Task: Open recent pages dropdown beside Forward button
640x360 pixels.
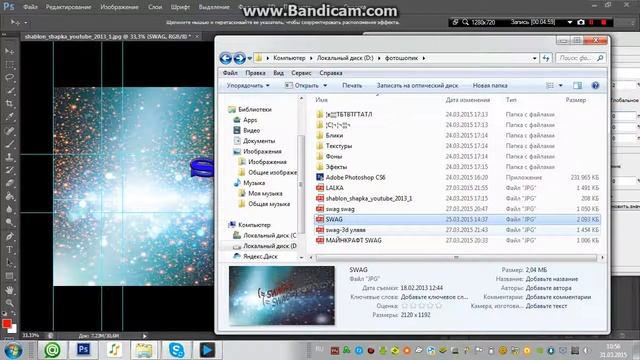Action: pos(250,59)
